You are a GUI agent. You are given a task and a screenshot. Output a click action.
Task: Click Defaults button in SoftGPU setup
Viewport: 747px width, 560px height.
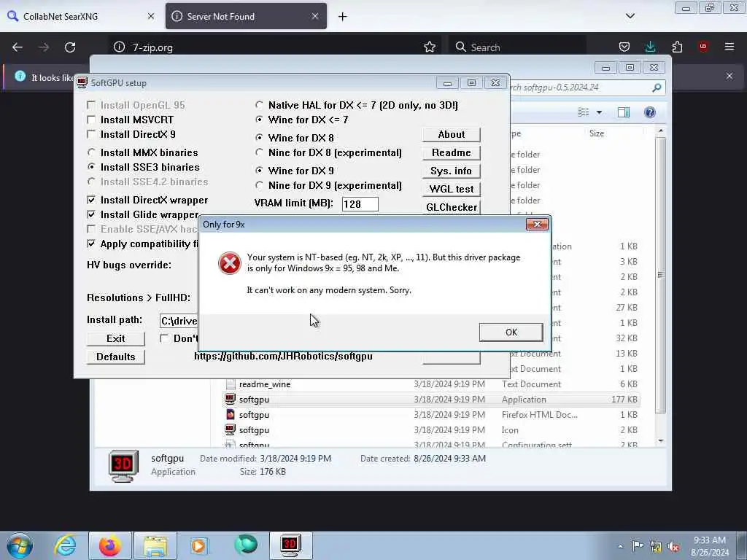pyautogui.click(x=116, y=357)
